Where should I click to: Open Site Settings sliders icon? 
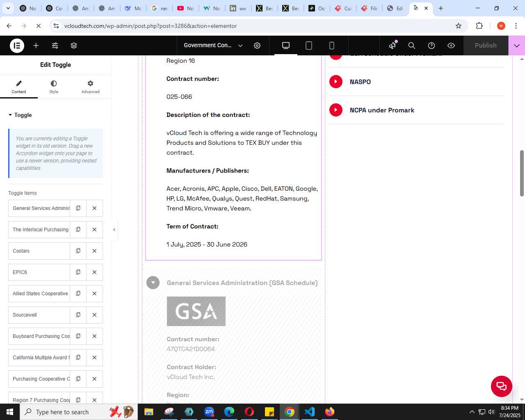pyautogui.click(x=55, y=46)
